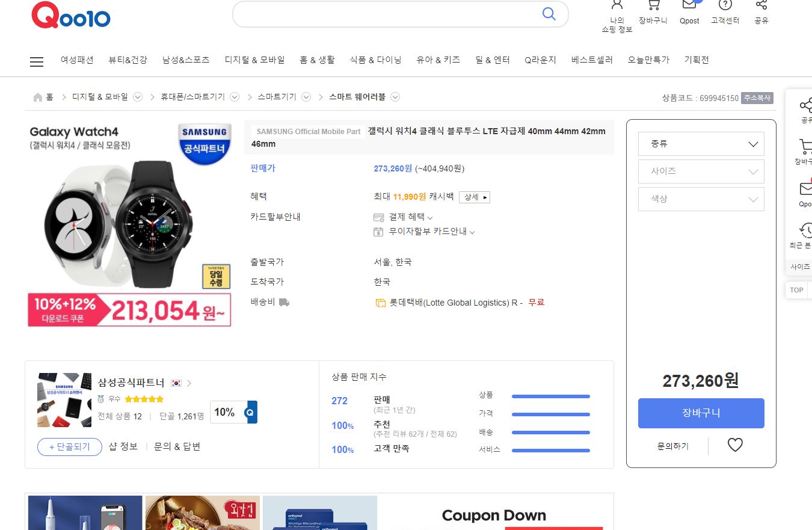This screenshot has width=812, height=530.
Task: Expand 휴대폰/스마트기기 breadcrumb dropdown
Action: click(x=235, y=97)
